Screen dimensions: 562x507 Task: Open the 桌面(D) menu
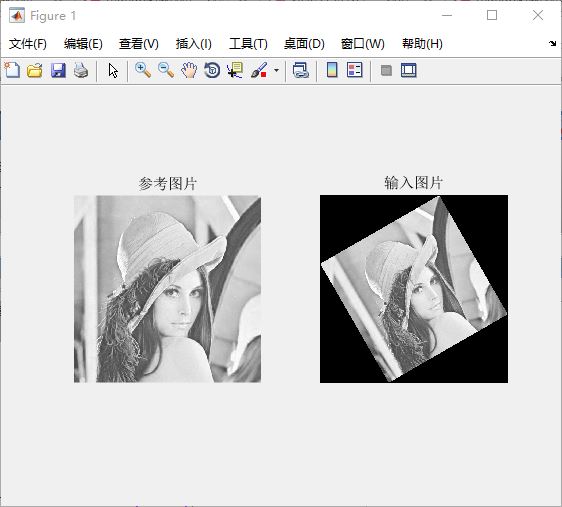[304, 44]
